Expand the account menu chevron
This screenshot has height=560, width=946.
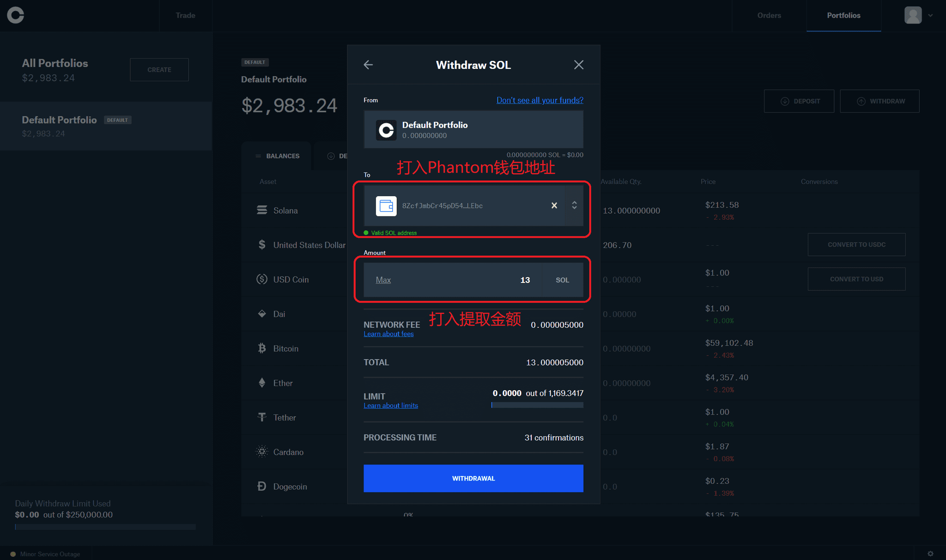click(x=930, y=16)
